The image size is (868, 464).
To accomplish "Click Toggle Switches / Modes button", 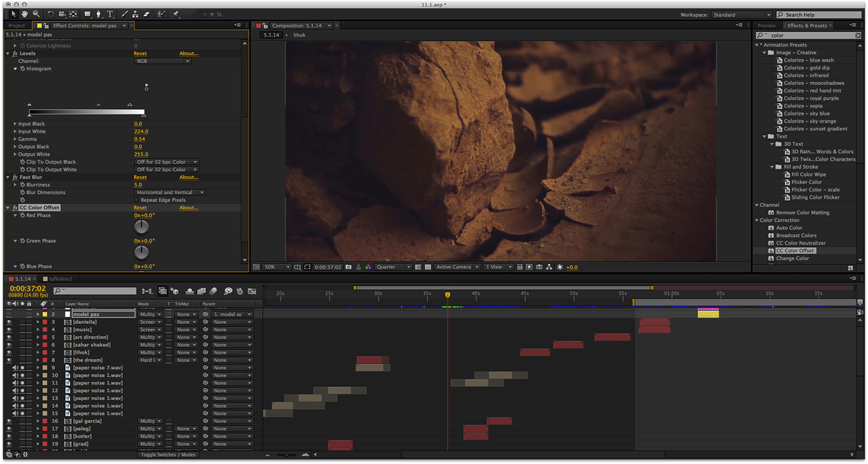I will coord(167,455).
